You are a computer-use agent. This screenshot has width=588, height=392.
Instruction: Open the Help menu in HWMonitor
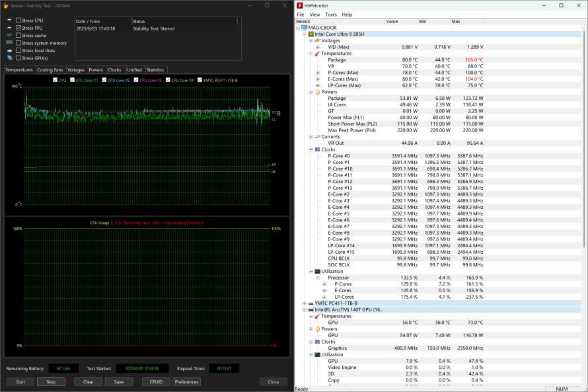347,15
